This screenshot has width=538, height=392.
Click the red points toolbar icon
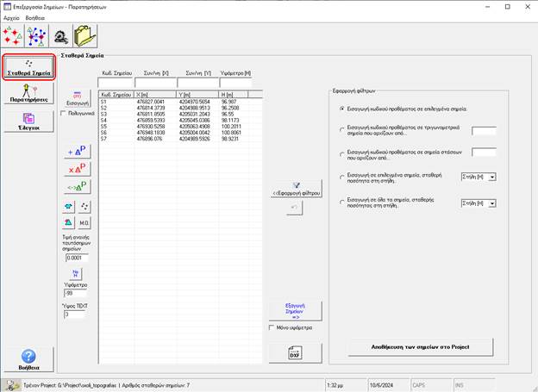pyautogui.click(x=14, y=35)
